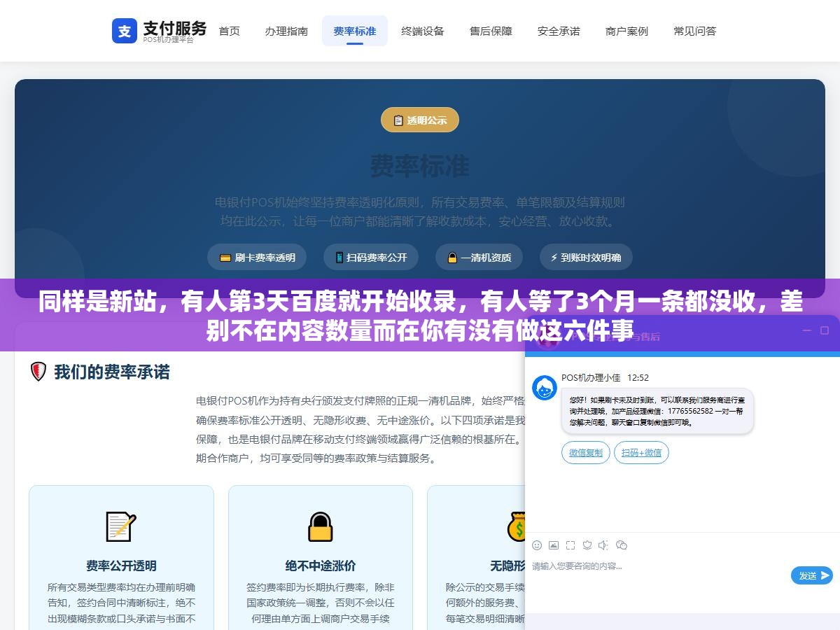
Task: Click the screenshot capture icon in chat
Action: [570, 545]
